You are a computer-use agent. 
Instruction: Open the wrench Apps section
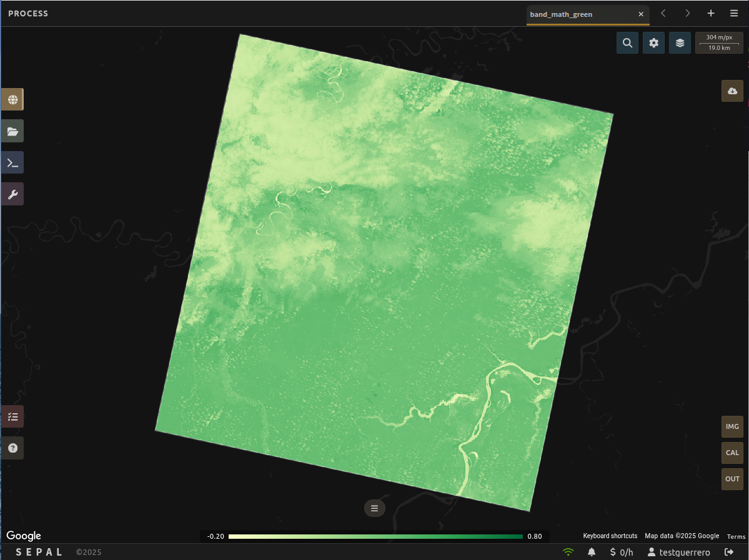click(x=12, y=194)
